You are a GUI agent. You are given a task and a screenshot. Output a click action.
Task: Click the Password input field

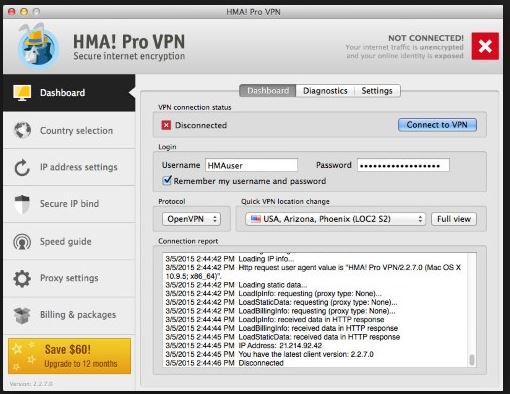point(403,165)
